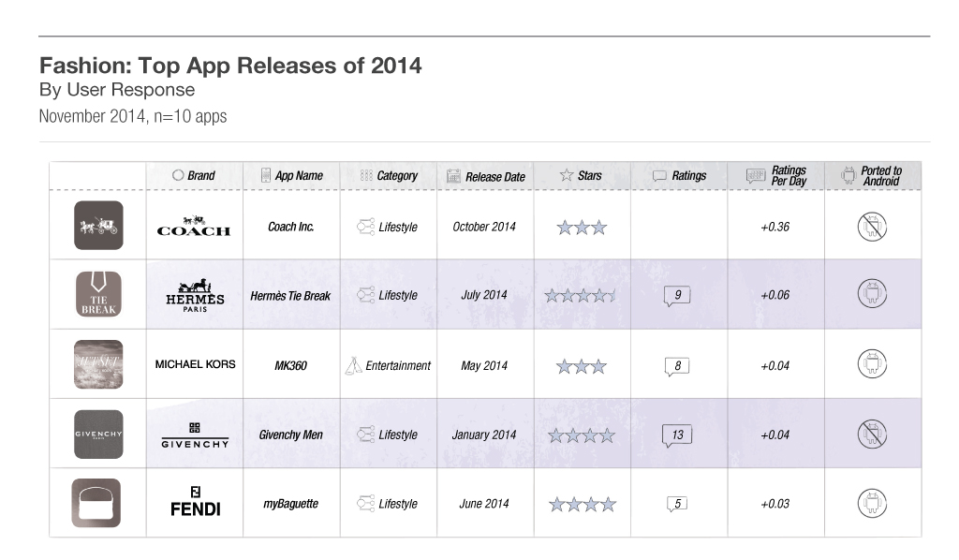Click the +0.03 ratings per day value
959x560 pixels.
[775, 504]
